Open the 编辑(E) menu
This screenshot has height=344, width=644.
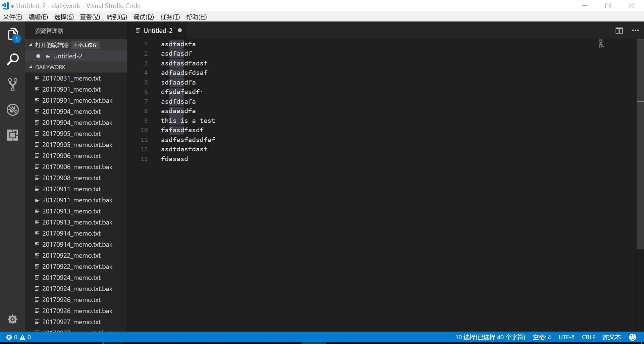(38, 17)
